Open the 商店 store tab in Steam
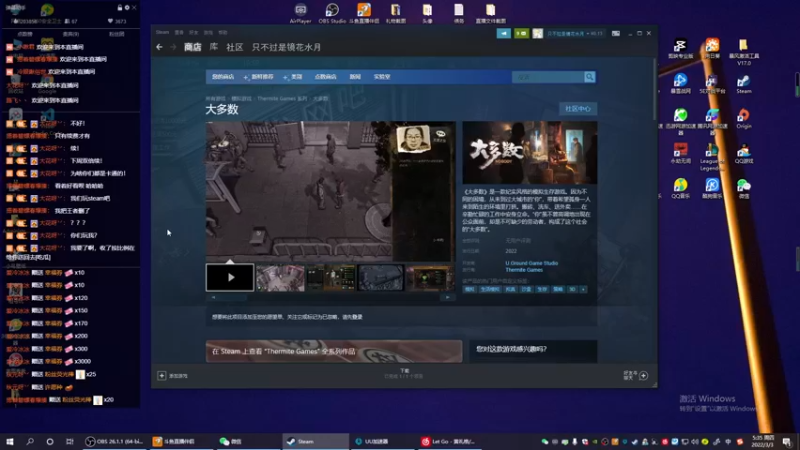Image resolution: width=800 pixels, height=450 pixels. coord(192,47)
